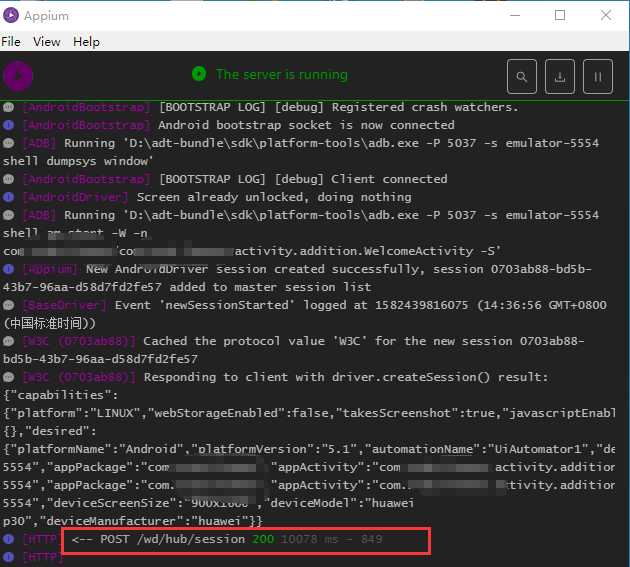Click blue info icon beside 'Android bootstrap socket'

[8, 125]
